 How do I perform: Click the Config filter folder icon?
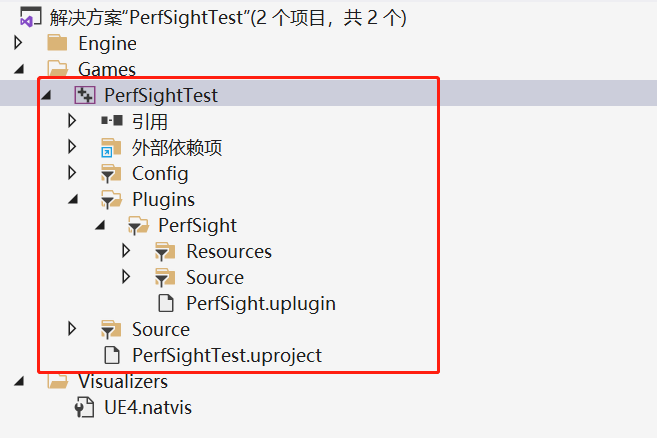tap(111, 174)
